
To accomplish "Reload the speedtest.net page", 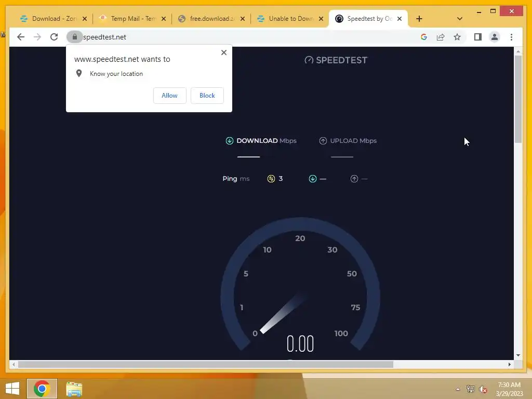I will 54,37.
